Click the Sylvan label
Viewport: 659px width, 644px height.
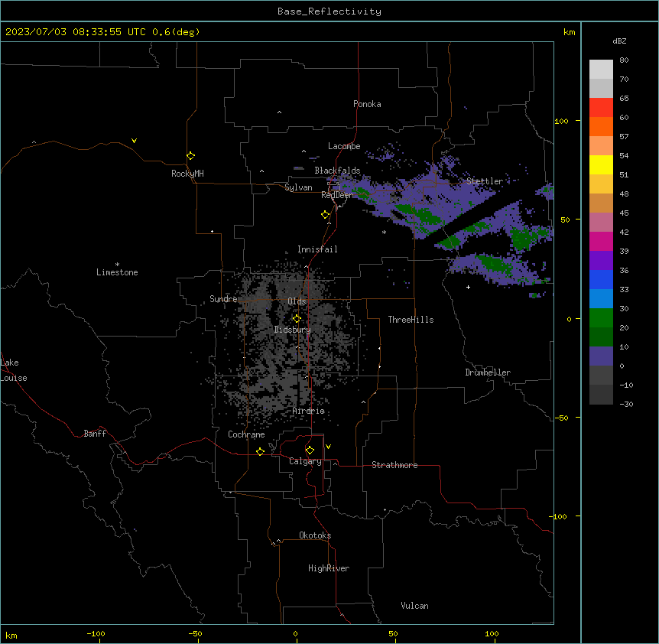tap(298, 187)
